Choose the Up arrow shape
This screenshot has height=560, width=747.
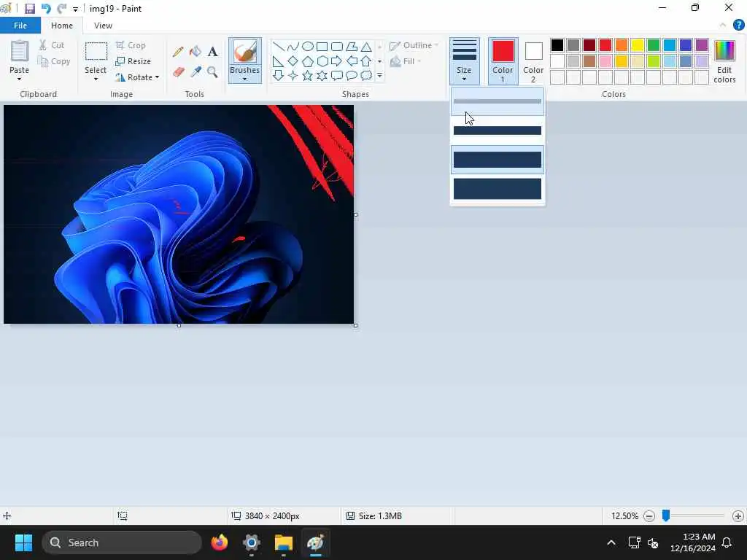pyautogui.click(x=366, y=61)
